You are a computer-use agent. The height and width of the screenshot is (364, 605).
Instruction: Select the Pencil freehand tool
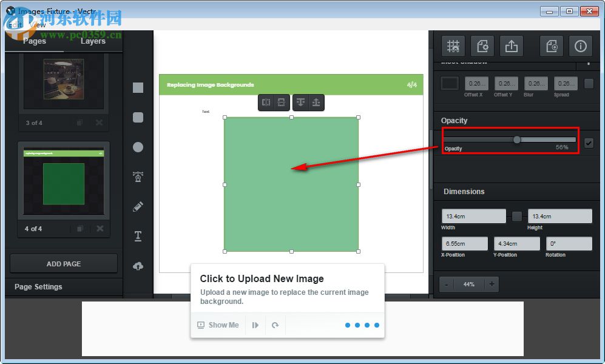(x=138, y=206)
